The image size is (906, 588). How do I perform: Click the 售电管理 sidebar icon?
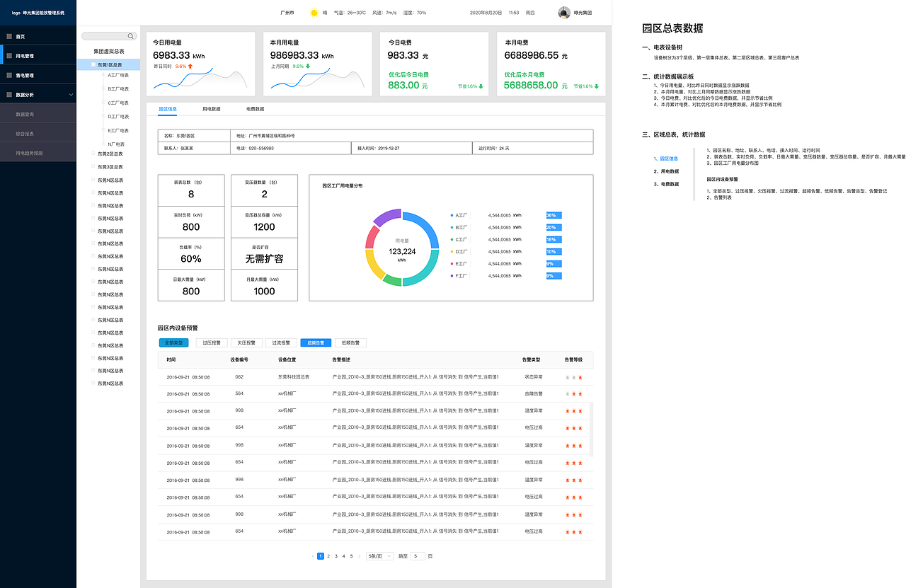9,75
